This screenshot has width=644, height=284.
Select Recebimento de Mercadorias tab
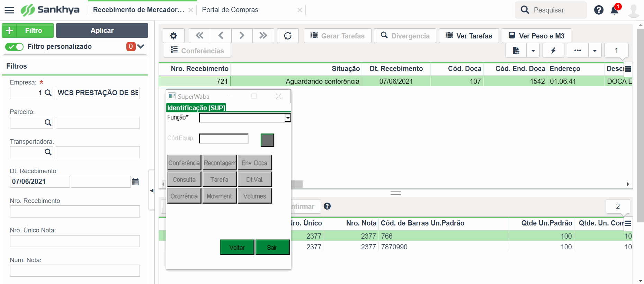[138, 10]
